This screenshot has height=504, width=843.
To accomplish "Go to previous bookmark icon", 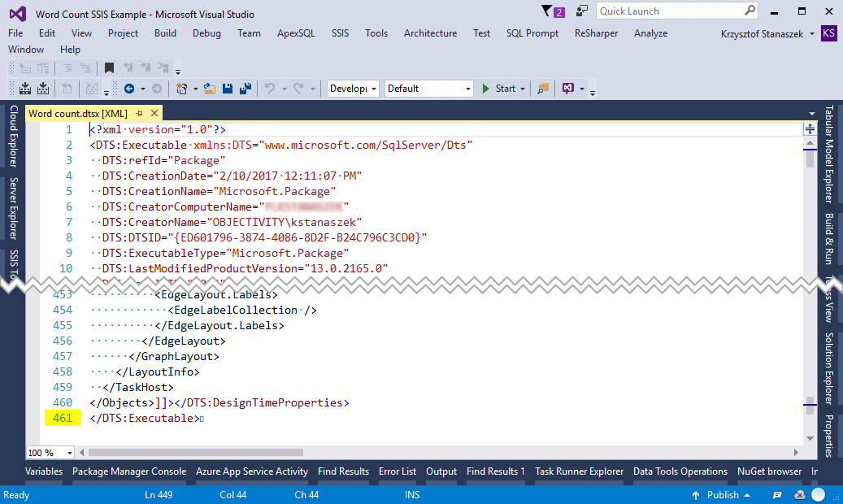I will (128, 67).
